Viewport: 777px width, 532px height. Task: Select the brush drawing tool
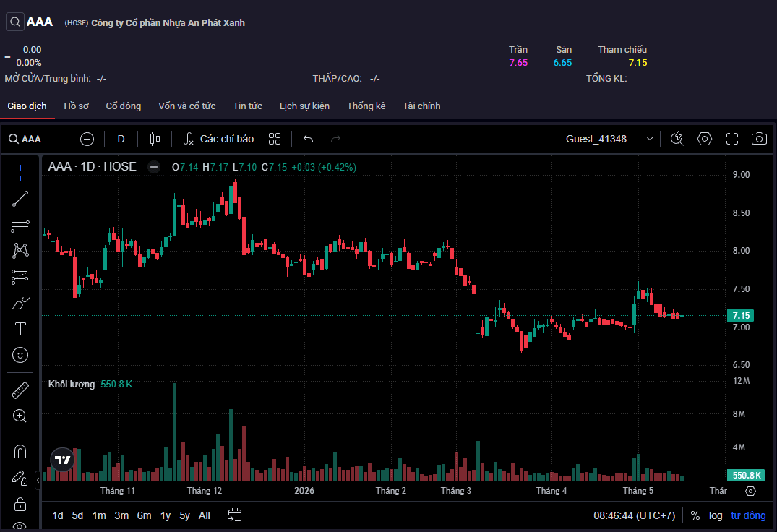(x=20, y=303)
